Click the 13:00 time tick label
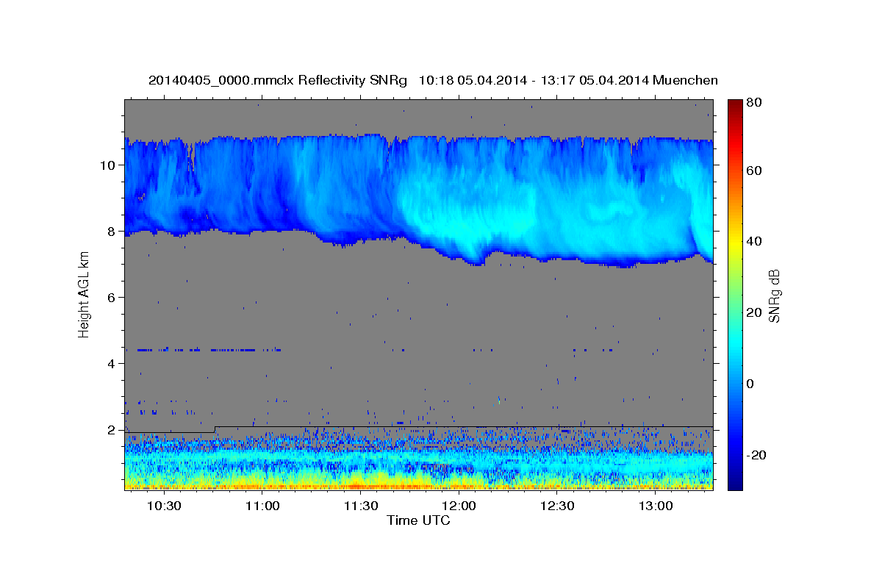The image size is (882, 588). 656,506
